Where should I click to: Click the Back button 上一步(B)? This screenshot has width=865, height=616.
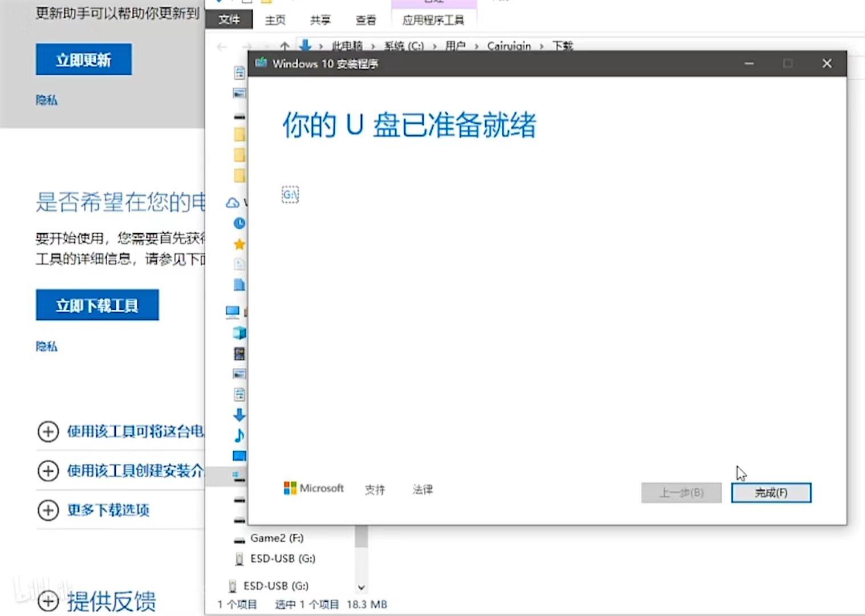click(x=681, y=493)
